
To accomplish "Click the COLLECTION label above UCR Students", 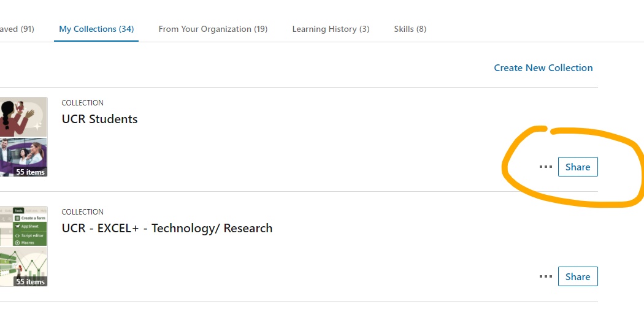I will [82, 103].
